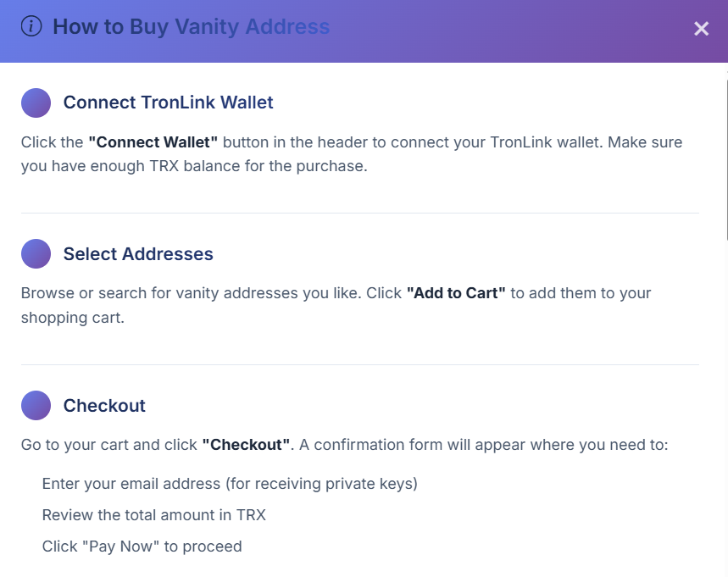728x577 pixels.
Task: Click the bold "Connect Wallet" text
Action: 153,142
